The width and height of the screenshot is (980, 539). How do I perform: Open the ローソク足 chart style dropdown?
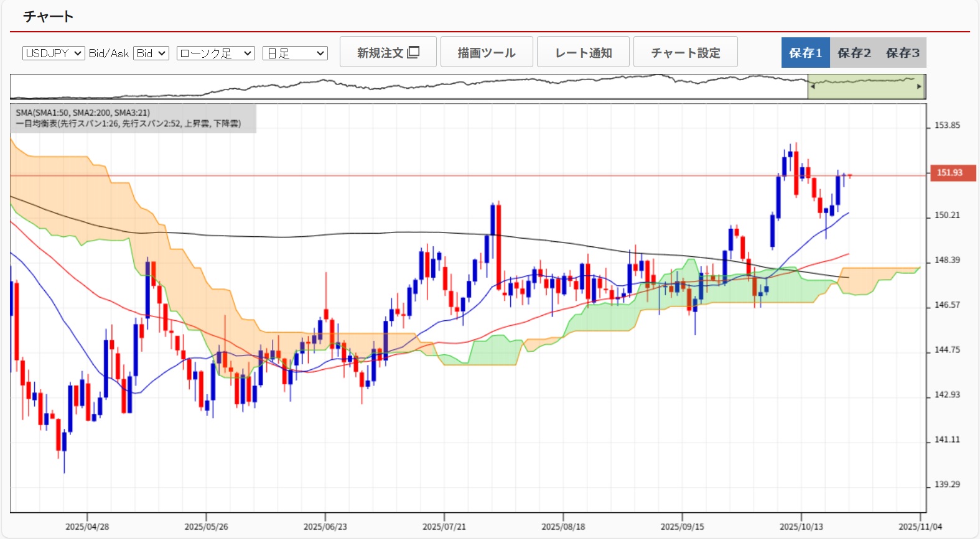215,53
